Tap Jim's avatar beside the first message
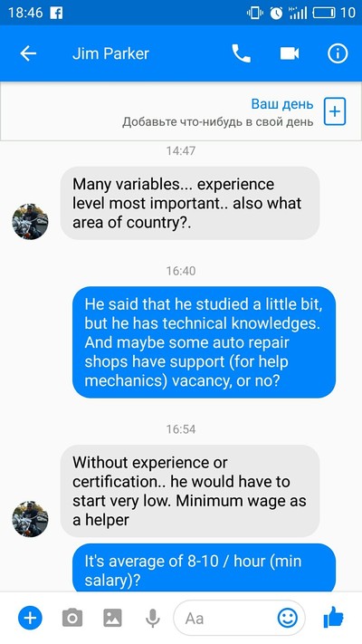Viewport: 362px width, 644px height. 30,221
